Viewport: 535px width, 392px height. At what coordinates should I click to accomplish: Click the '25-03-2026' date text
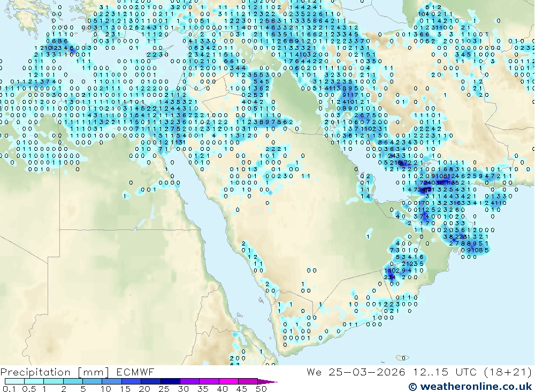click(367, 372)
